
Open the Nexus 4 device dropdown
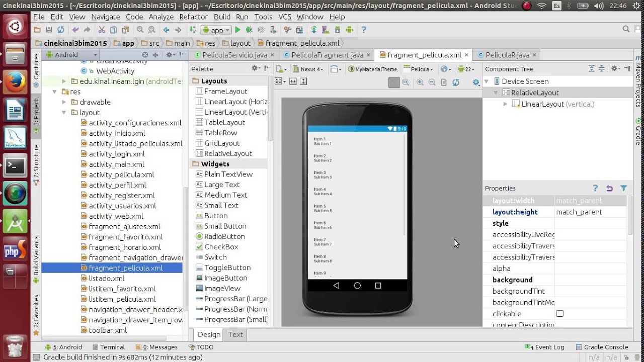click(308, 69)
